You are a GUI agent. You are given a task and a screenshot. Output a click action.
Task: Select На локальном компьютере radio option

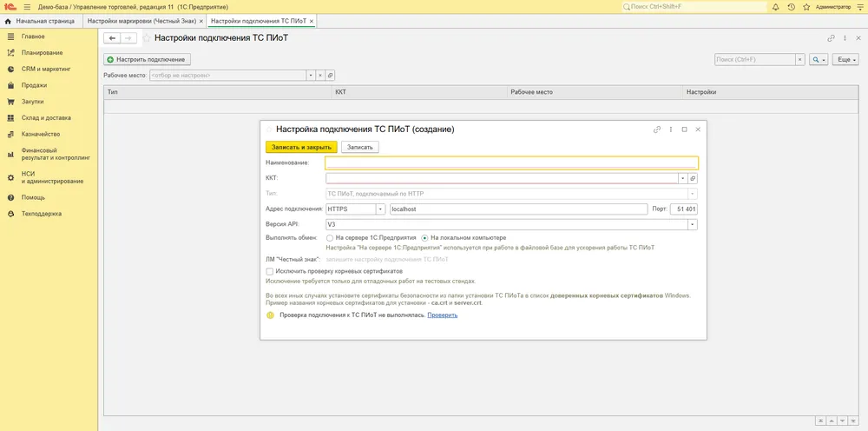425,238
